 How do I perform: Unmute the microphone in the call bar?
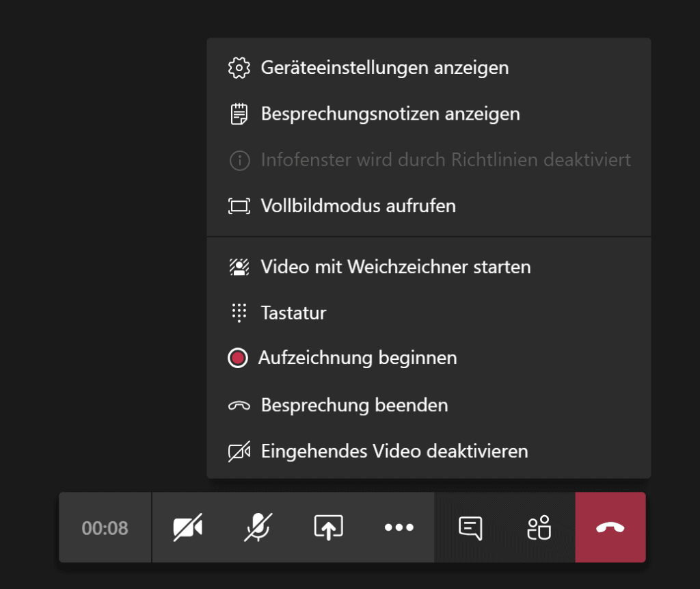pos(258,527)
